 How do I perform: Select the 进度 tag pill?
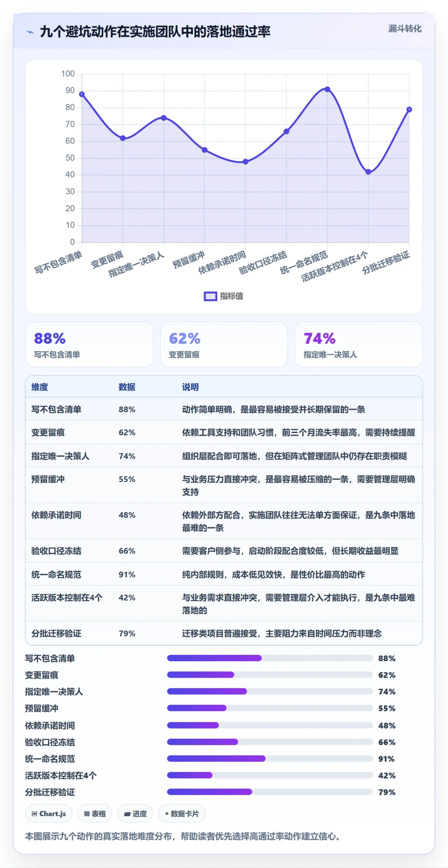tap(135, 813)
